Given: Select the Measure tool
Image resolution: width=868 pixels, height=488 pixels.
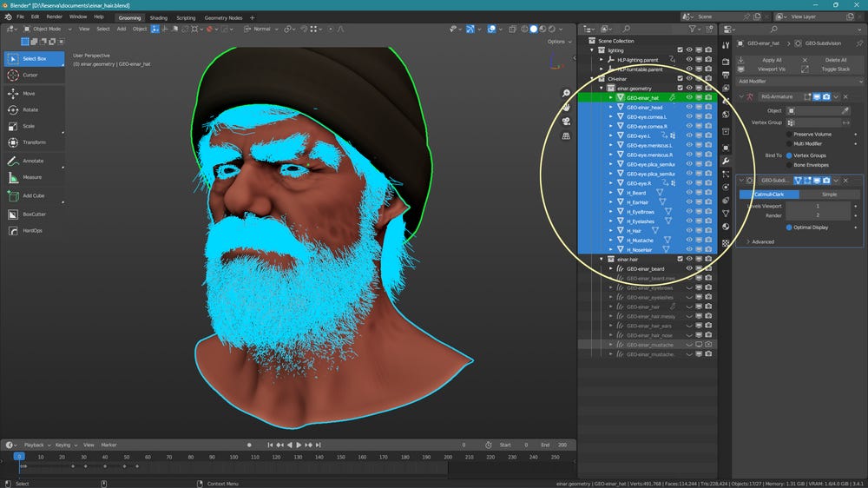Looking at the screenshot, I should coord(34,177).
